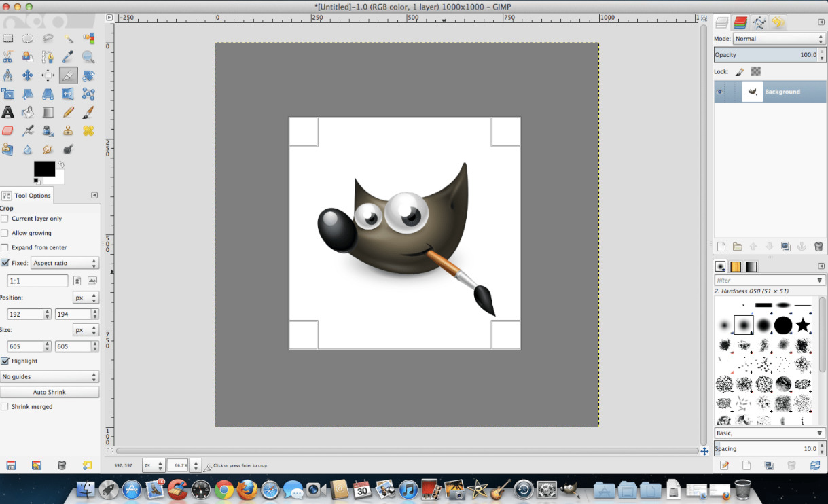Toggle lock alpha channel checkerboard icon

pos(756,71)
